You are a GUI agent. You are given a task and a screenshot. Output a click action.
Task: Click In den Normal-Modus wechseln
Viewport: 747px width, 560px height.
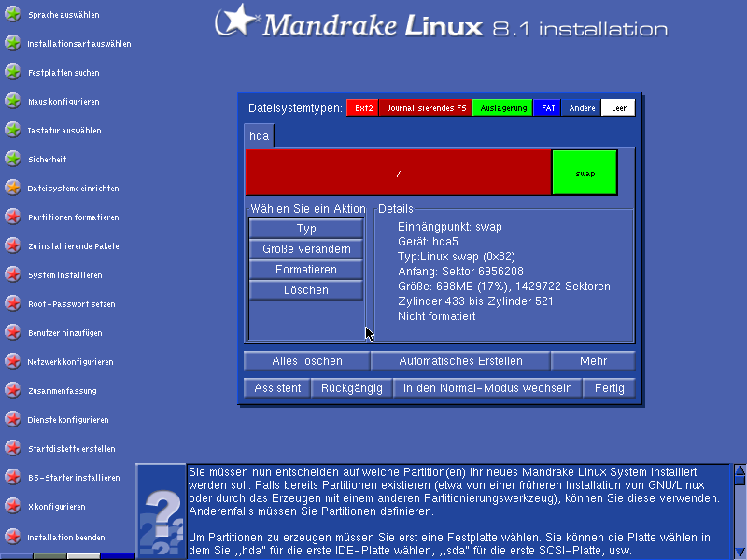coord(487,387)
